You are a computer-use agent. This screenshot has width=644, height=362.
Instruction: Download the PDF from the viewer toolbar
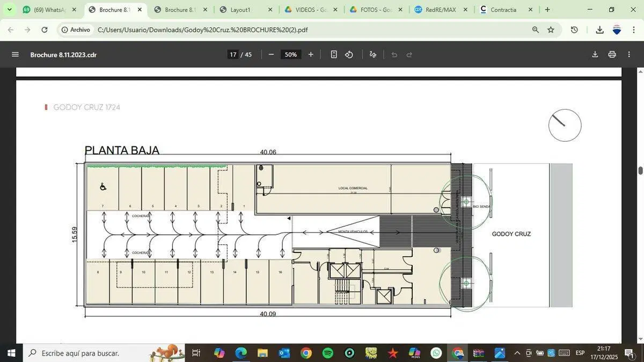pyautogui.click(x=595, y=54)
